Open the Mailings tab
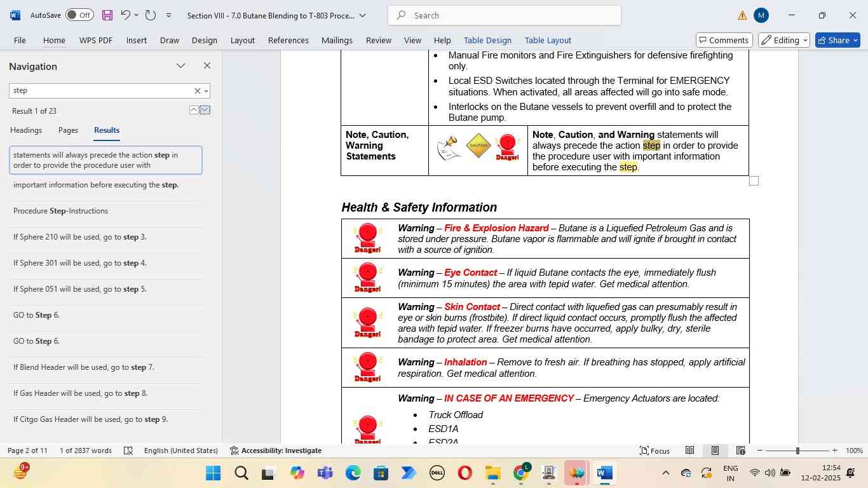 coord(337,40)
